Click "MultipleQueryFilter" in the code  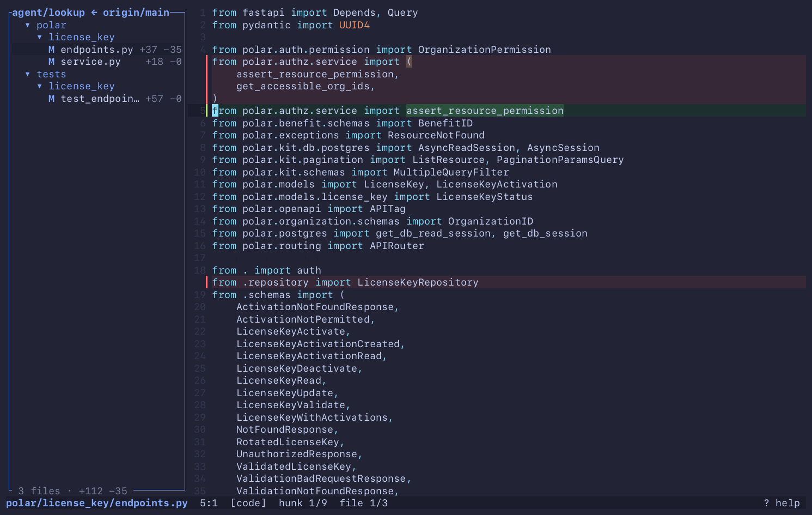451,172
